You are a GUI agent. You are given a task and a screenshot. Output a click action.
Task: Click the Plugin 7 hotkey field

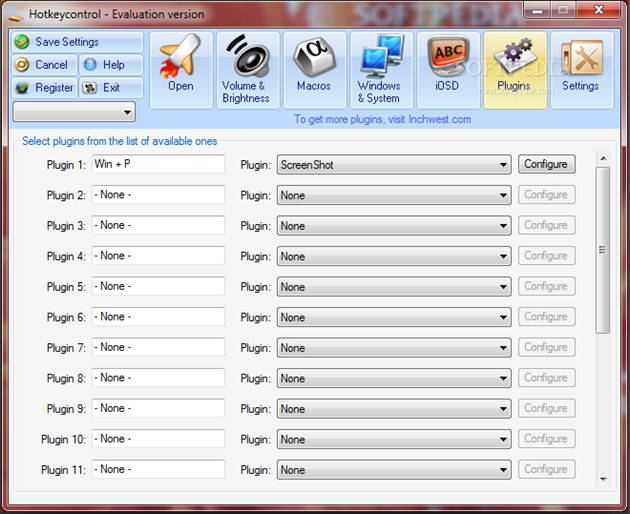pyautogui.click(x=158, y=347)
